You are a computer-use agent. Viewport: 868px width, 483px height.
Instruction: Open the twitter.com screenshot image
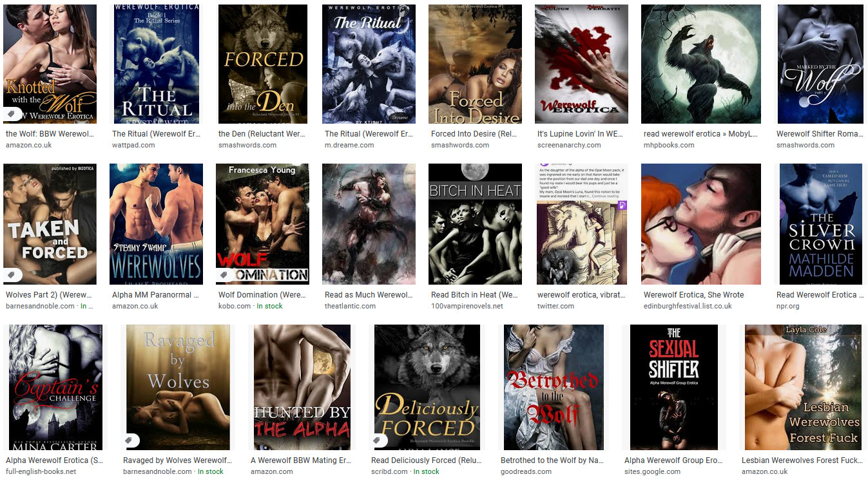tap(581, 224)
